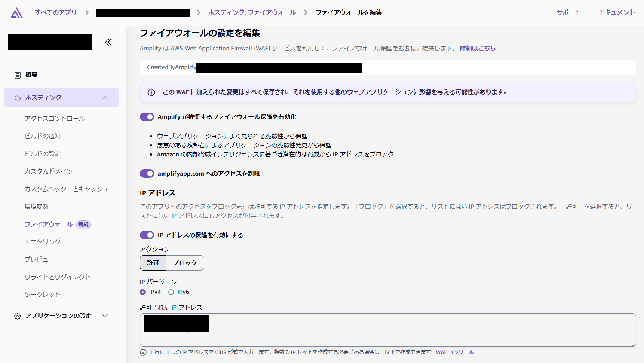This screenshot has width=644, height=363.
Task: Click the AWS Amplify logo
Action: (17, 12)
